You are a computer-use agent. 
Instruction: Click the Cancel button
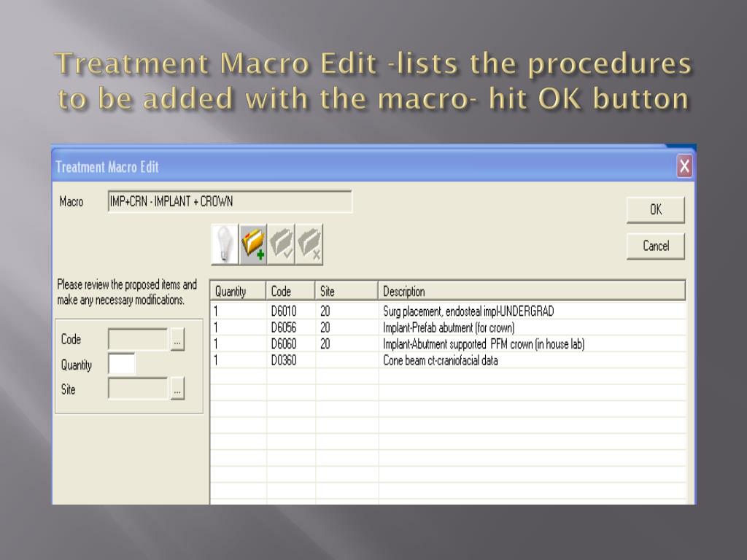(656, 246)
